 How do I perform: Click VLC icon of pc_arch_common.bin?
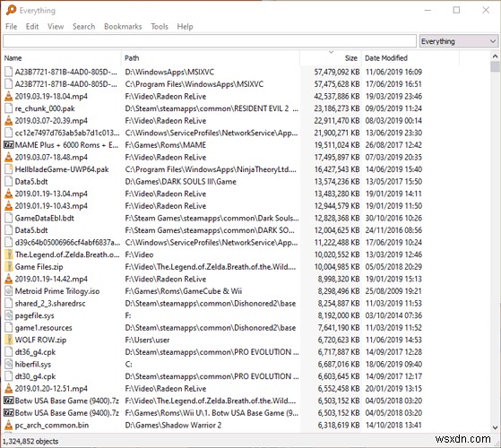(x=9, y=425)
